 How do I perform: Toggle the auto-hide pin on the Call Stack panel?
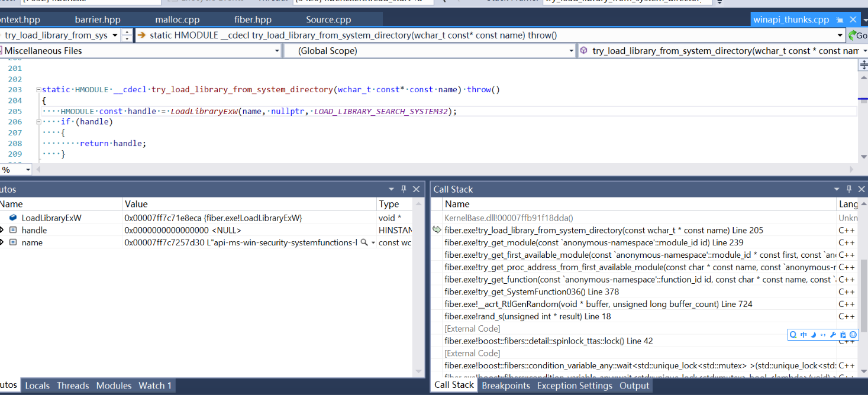pos(848,189)
